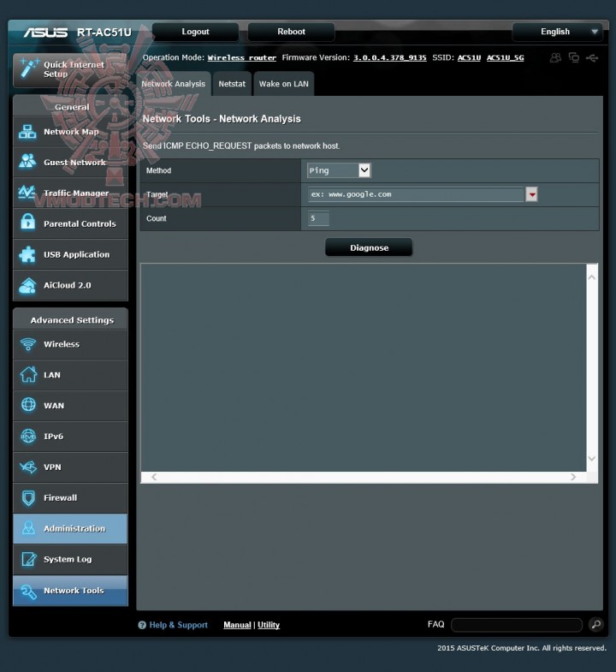Viewport: 616px width, 672px height.
Task: Click the LAN house icon
Action: pyautogui.click(x=28, y=374)
